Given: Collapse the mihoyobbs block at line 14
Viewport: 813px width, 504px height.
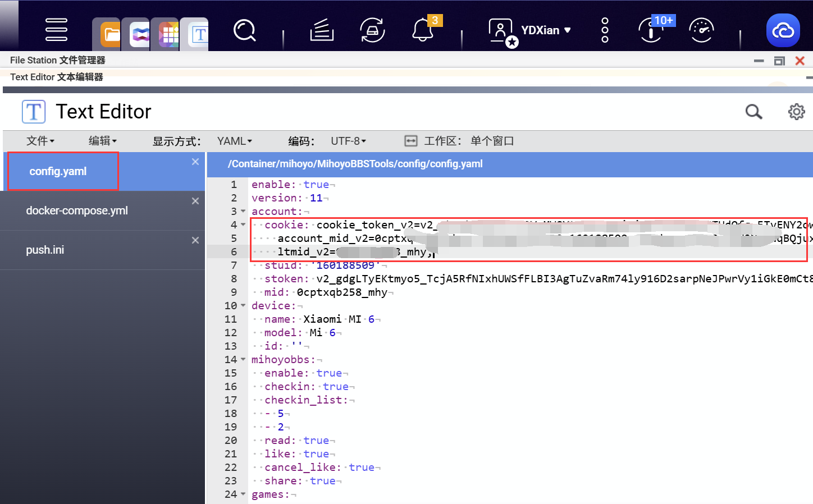Looking at the screenshot, I should tap(243, 360).
